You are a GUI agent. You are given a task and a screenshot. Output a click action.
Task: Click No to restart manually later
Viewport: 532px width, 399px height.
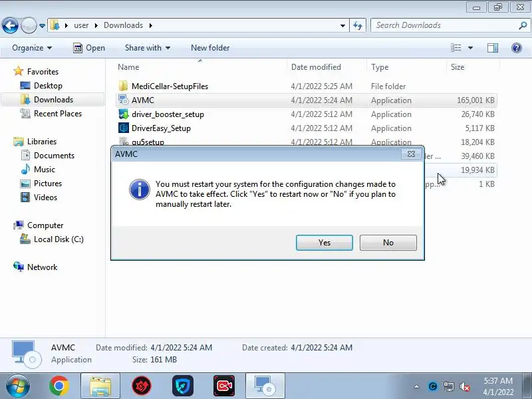click(x=388, y=243)
